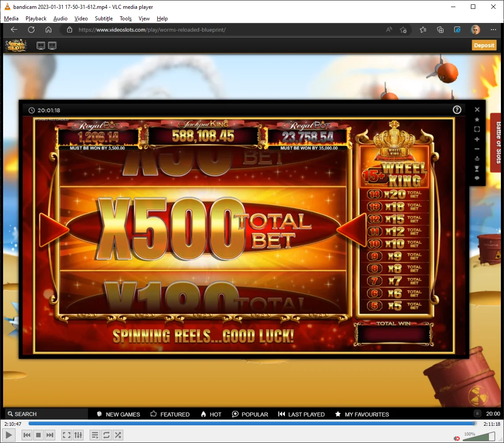Open the Help menu
The image size is (504, 443).
(x=162, y=19)
